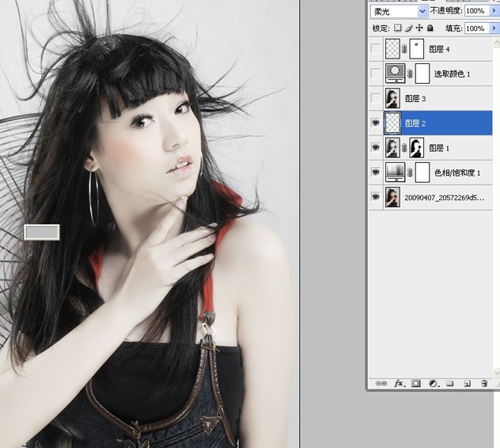Select the layer named 图层 3
This screenshot has width=500, height=448.
pyautogui.click(x=415, y=99)
